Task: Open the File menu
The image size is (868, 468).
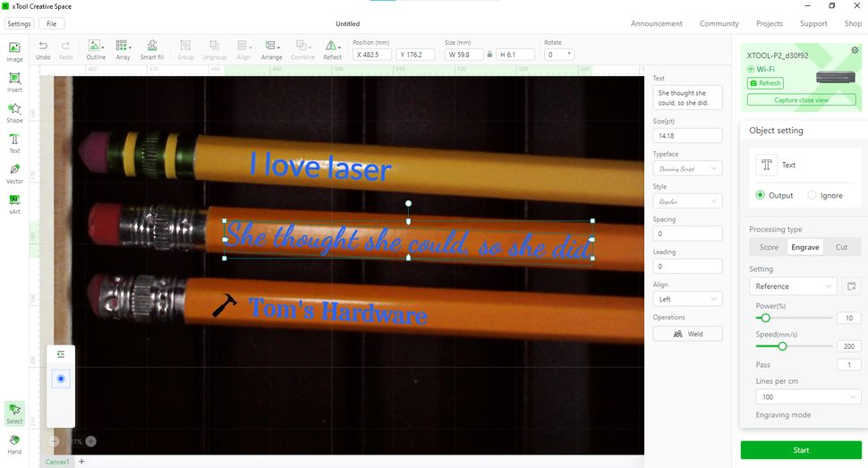Action: click(52, 24)
